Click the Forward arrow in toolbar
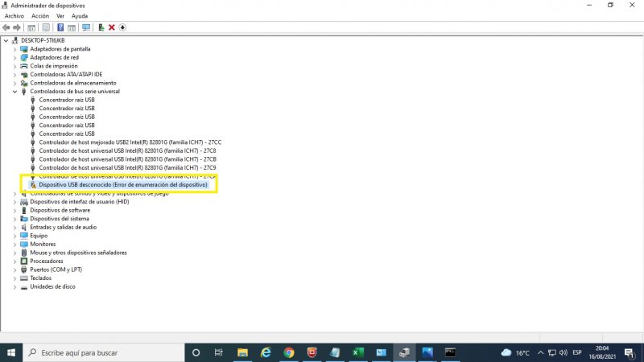 tap(17, 27)
